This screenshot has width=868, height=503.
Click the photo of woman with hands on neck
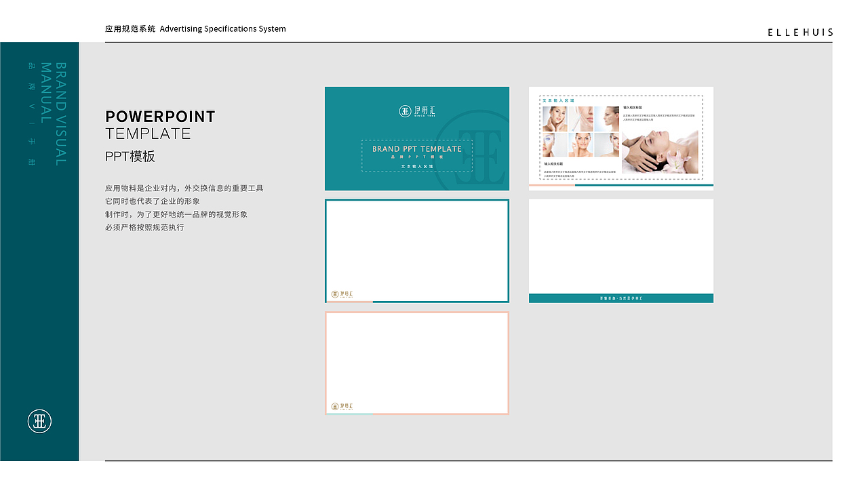[x=555, y=119]
